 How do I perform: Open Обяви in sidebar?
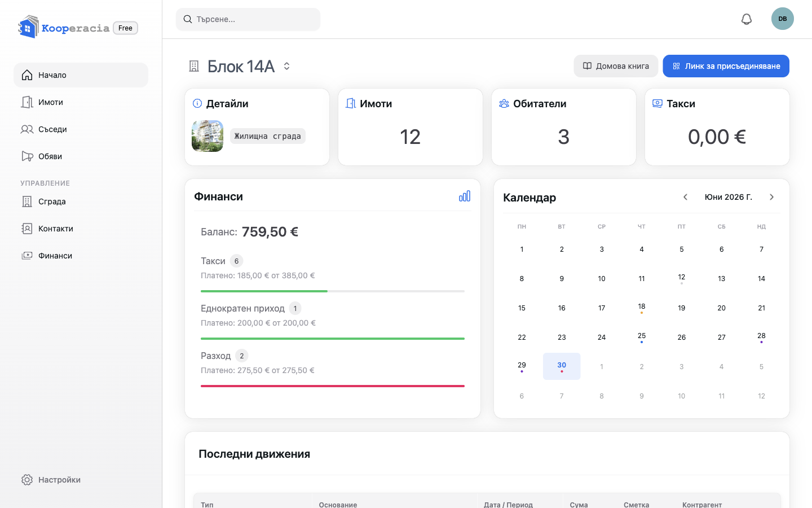tap(81, 156)
